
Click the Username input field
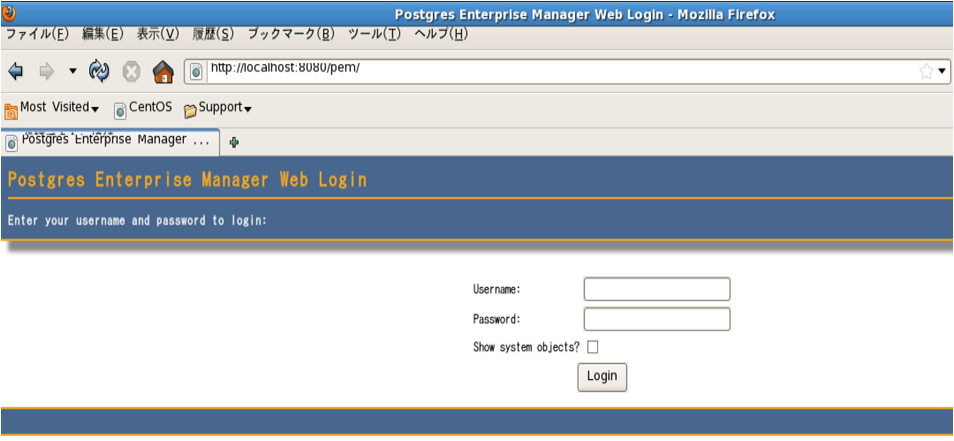656,289
